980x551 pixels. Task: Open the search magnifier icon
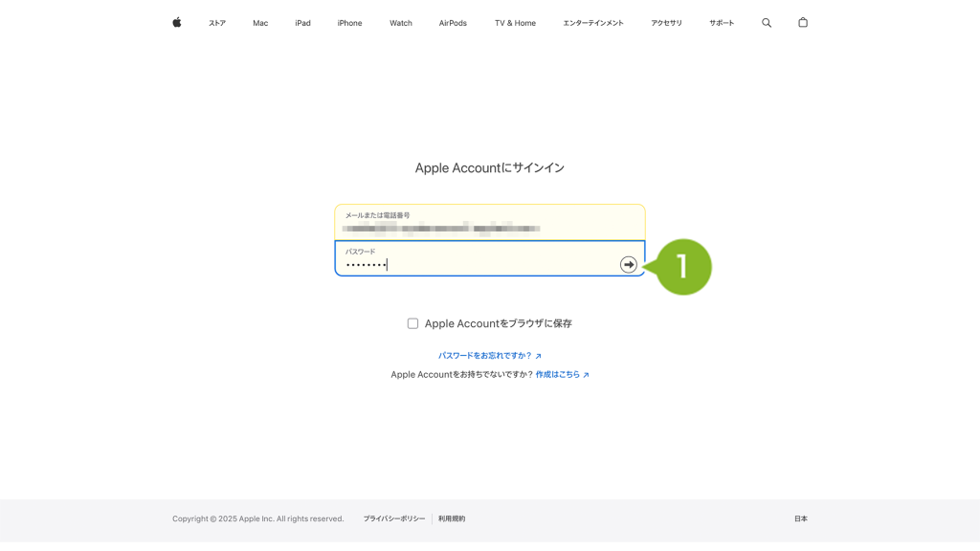pyautogui.click(x=766, y=22)
